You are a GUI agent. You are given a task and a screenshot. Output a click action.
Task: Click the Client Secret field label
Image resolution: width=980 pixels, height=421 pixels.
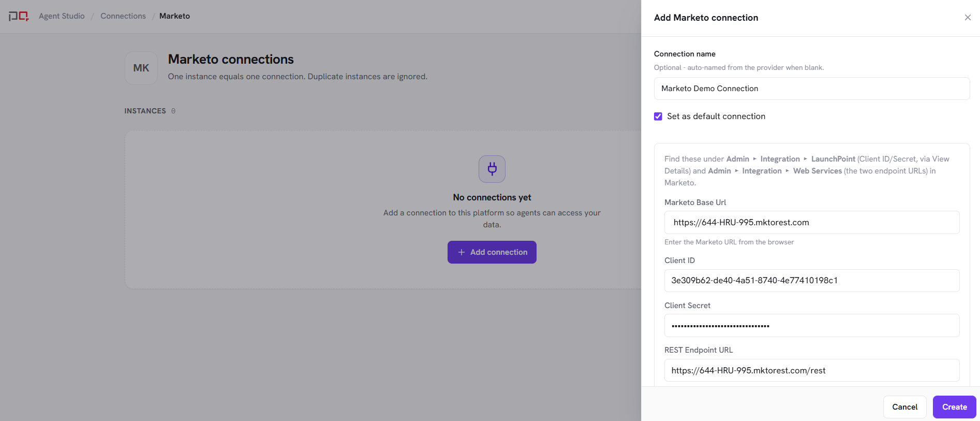(x=687, y=306)
